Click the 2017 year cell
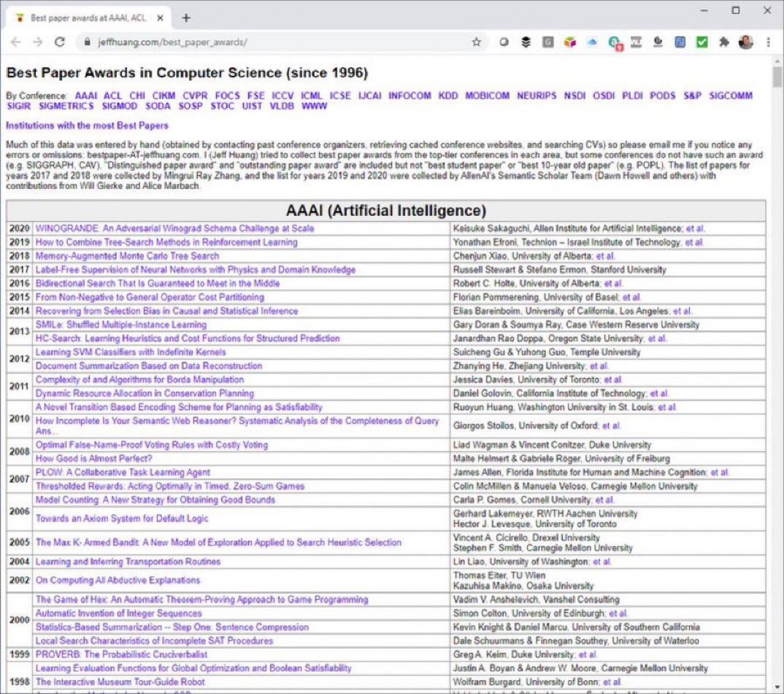This screenshot has width=784, height=694. (20, 269)
